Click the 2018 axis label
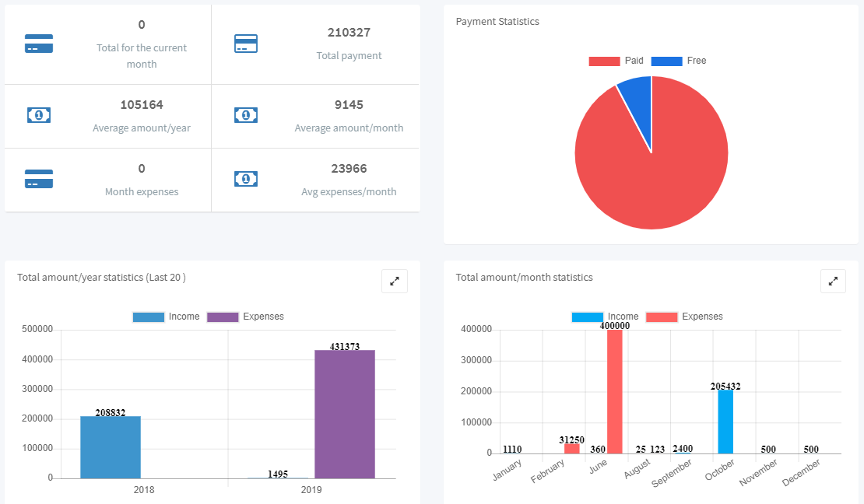The height and width of the screenshot is (504, 864). click(144, 490)
